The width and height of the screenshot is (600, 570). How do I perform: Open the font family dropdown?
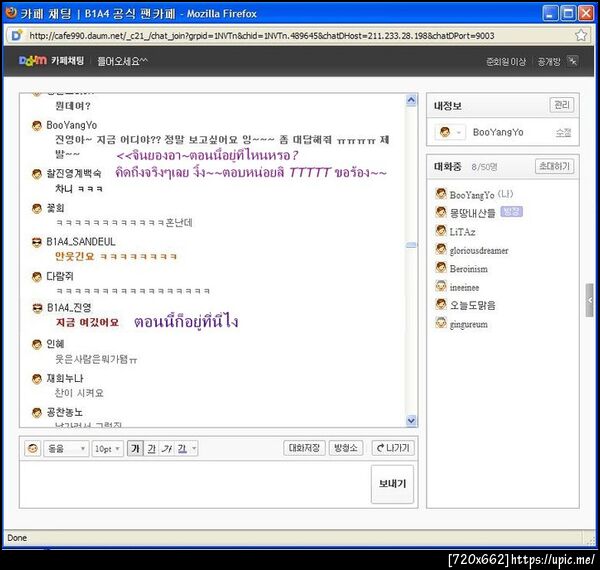(66, 448)
